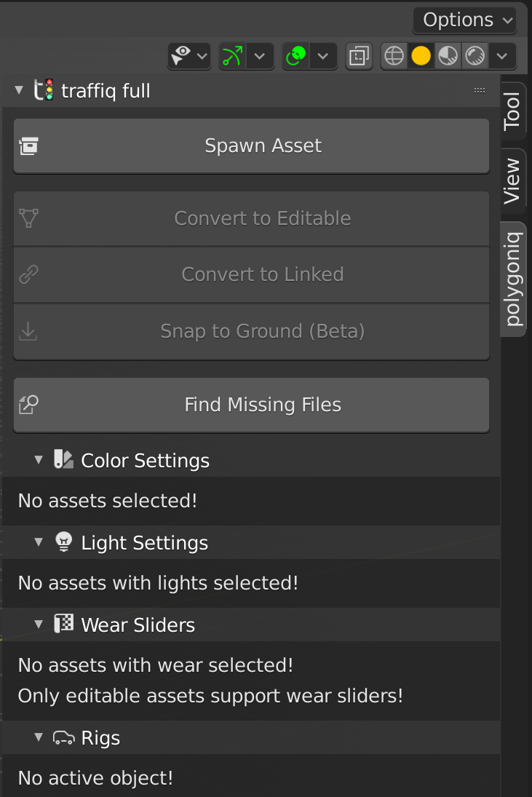Open the Options dropdown
Image resolution: width=532 pixels, height=797 pixels.
click(x=464, y=20)
